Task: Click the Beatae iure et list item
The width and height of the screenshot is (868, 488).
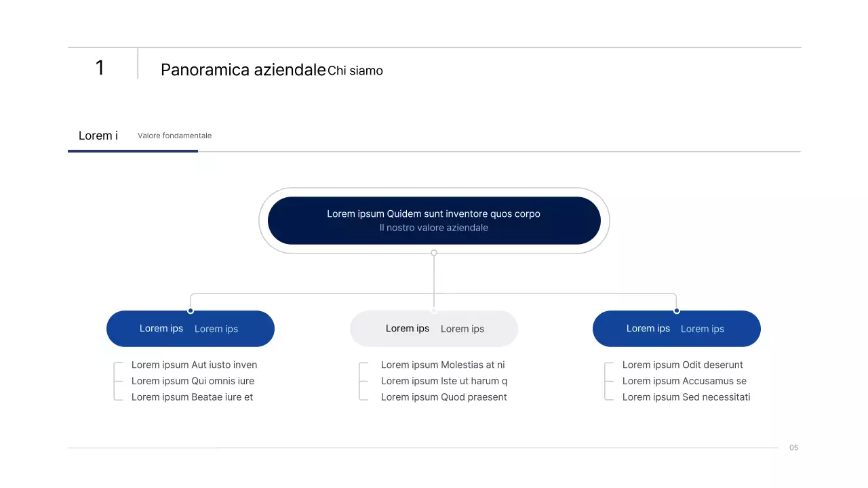Action: coord(192,397)
